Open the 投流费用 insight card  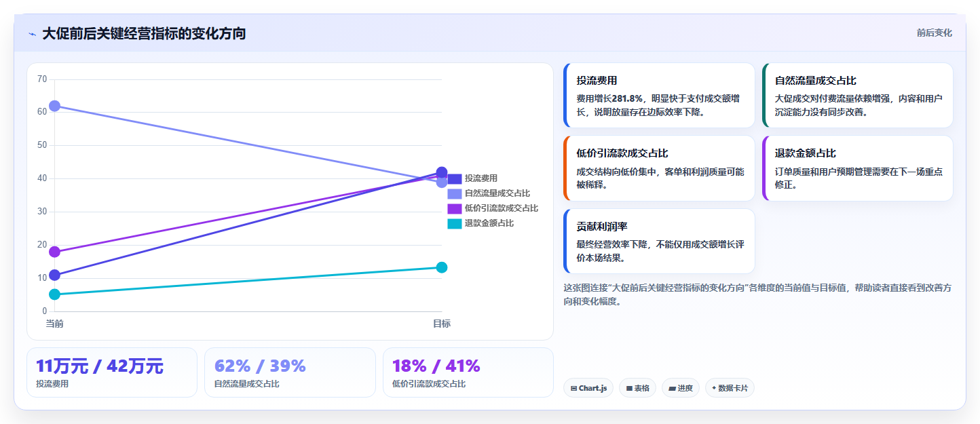tap(659, 96)
